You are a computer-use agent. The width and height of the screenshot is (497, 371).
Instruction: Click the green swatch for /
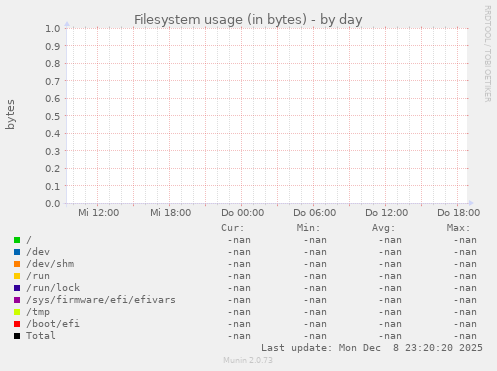[x=17, y=240]
